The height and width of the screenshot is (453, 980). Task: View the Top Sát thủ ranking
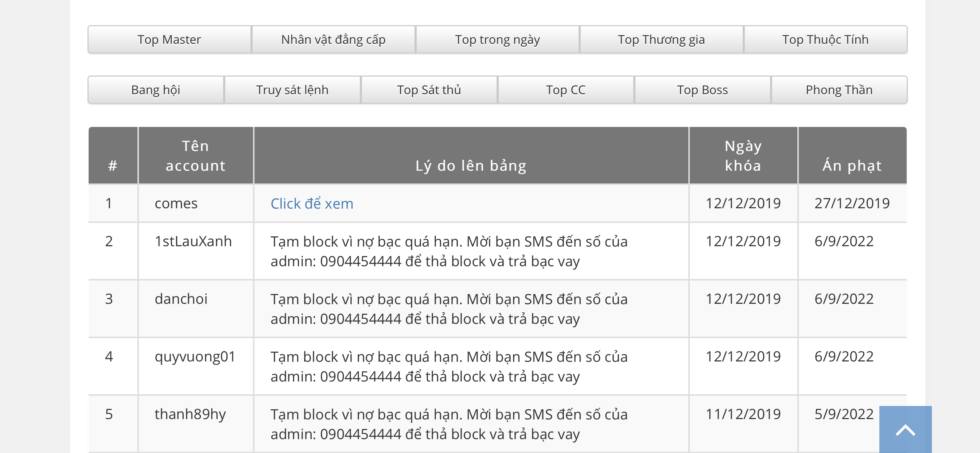429,90
